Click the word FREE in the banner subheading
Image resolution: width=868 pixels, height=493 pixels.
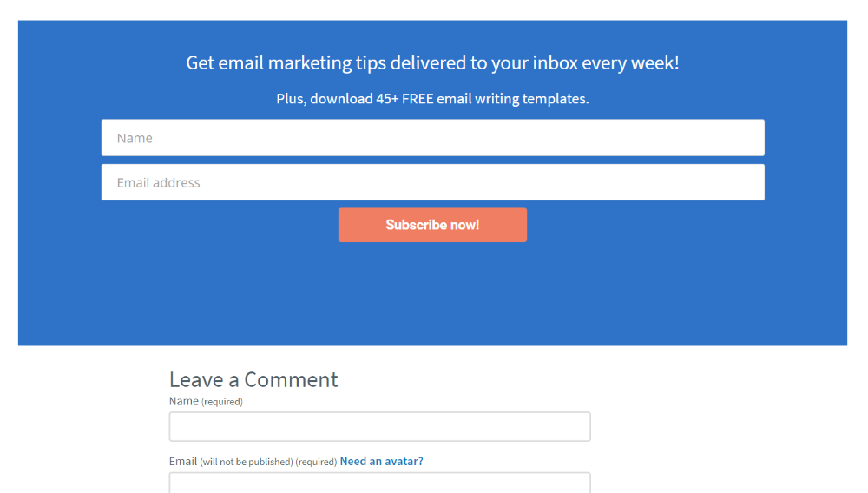tap(418, 99)
